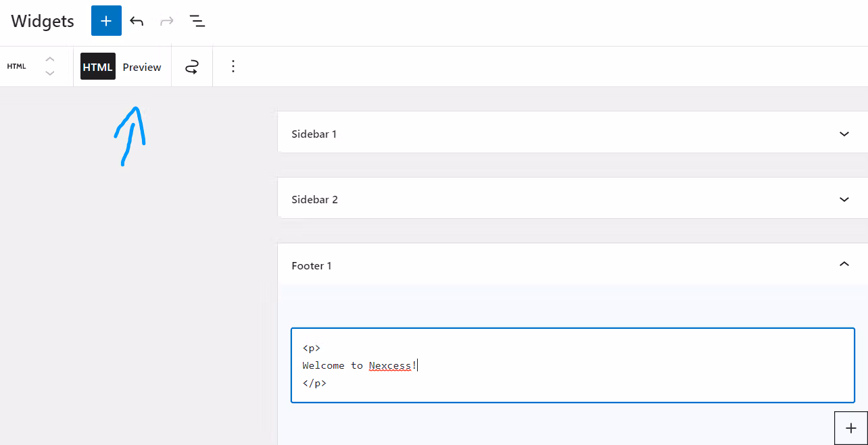
Task: Click the Sidebar 2 section header
Action: [x=314, y=199]
